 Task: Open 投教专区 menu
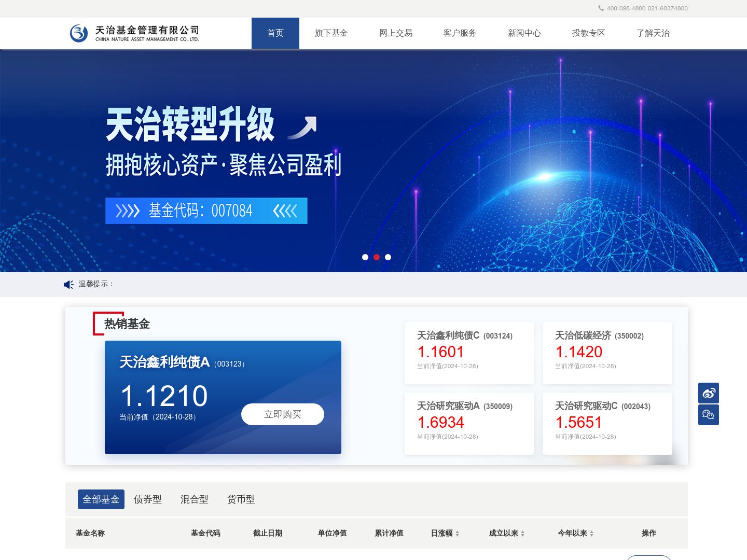tap(588, 33)
